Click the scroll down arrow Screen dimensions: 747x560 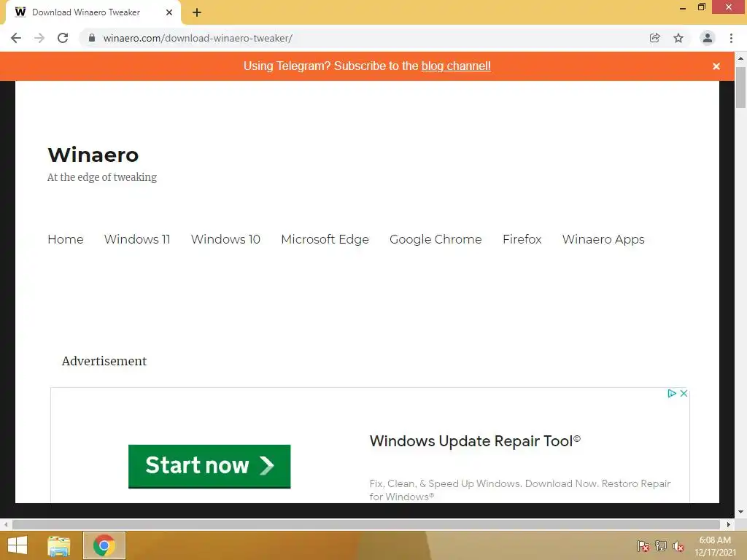click(x=740, y=512)
